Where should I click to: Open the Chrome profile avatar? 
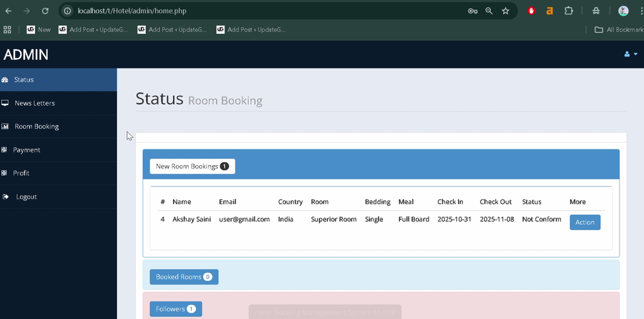[623, 11]
